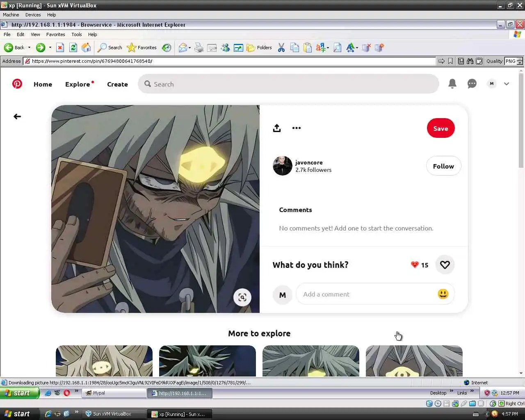Screen dimensions: 525x420
Task: Open the VirtualBox Machine menu
Action: 11,15
